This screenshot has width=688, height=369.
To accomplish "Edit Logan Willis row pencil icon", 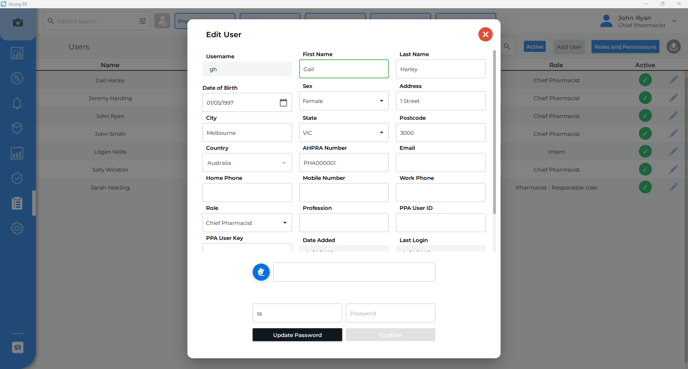I will tap(674, 151).
